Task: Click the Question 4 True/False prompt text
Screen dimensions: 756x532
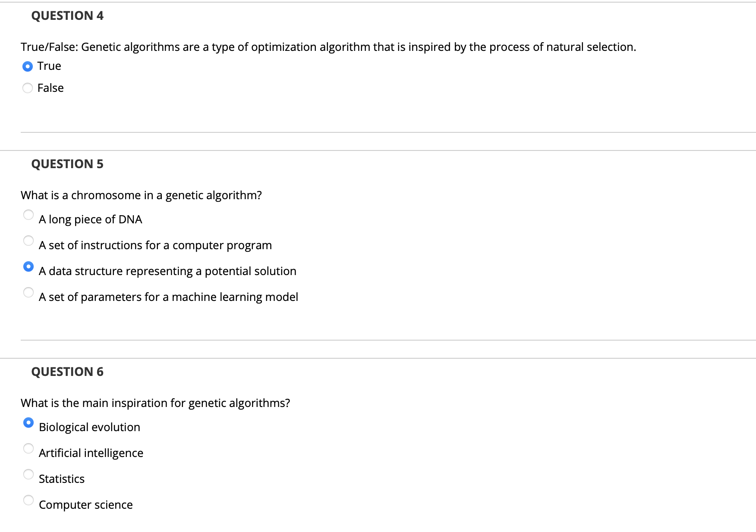Action: coord(328,47)
